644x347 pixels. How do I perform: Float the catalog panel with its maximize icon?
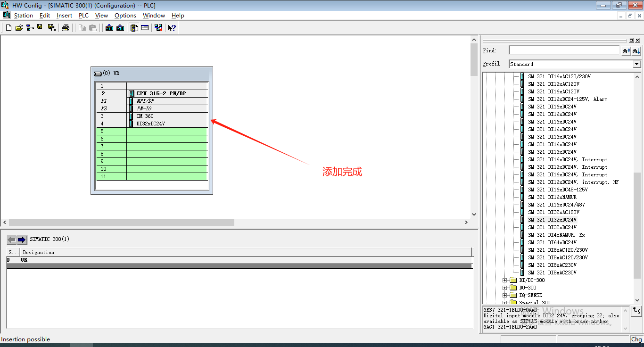pos(632,41)
